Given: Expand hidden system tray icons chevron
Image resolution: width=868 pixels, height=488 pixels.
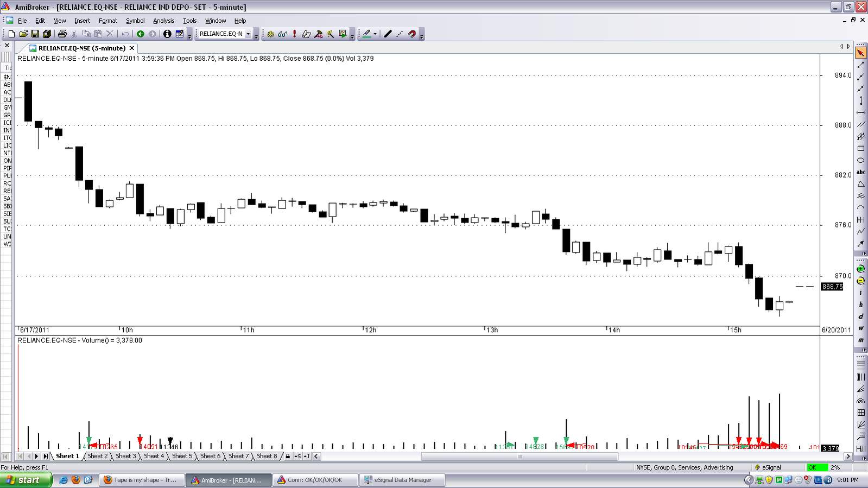Looking at the screenshot, I should (x=749, y=480).
